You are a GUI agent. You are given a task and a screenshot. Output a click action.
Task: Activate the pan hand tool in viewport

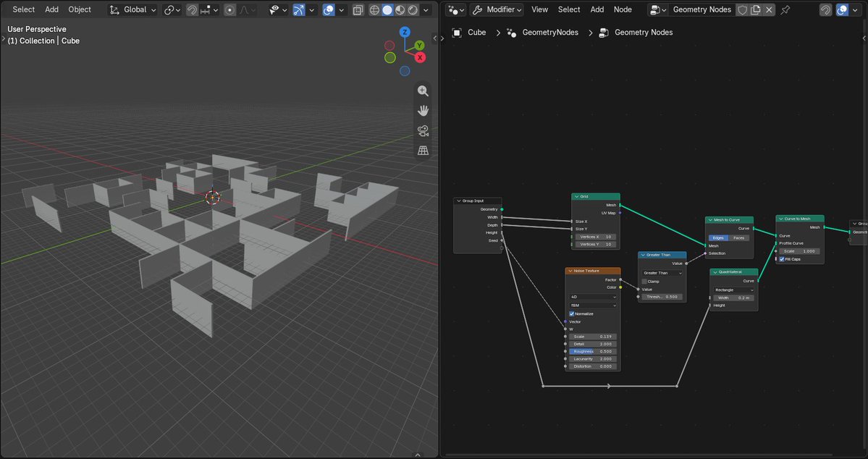coord(423,111)
